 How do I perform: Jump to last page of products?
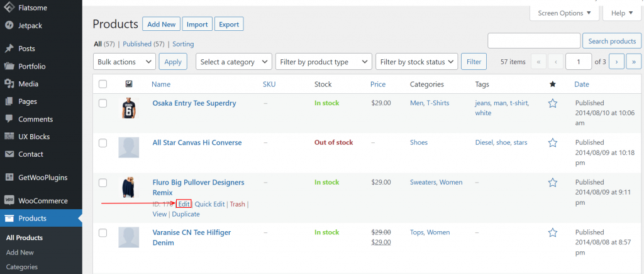click(634, 62)
